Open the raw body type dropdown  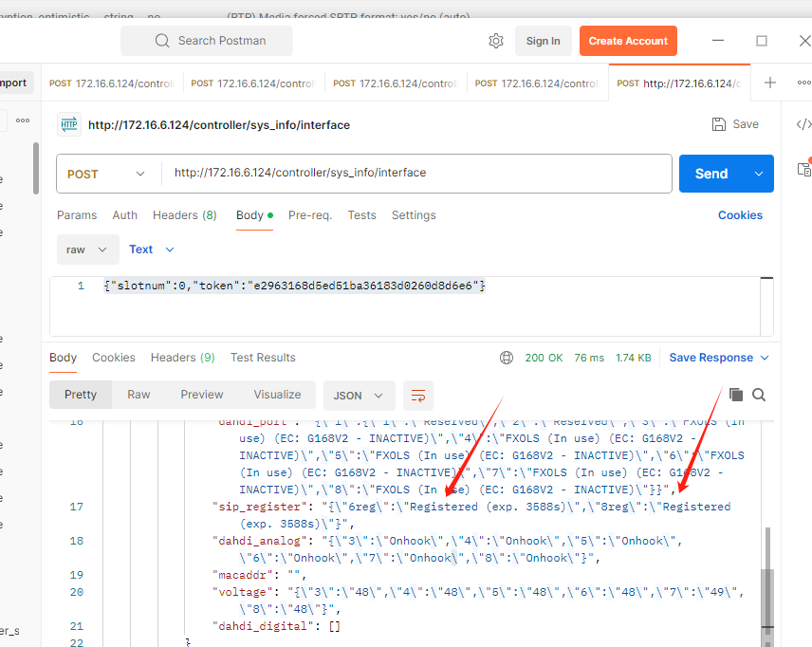pyautogui.click(x=87, y=250)
